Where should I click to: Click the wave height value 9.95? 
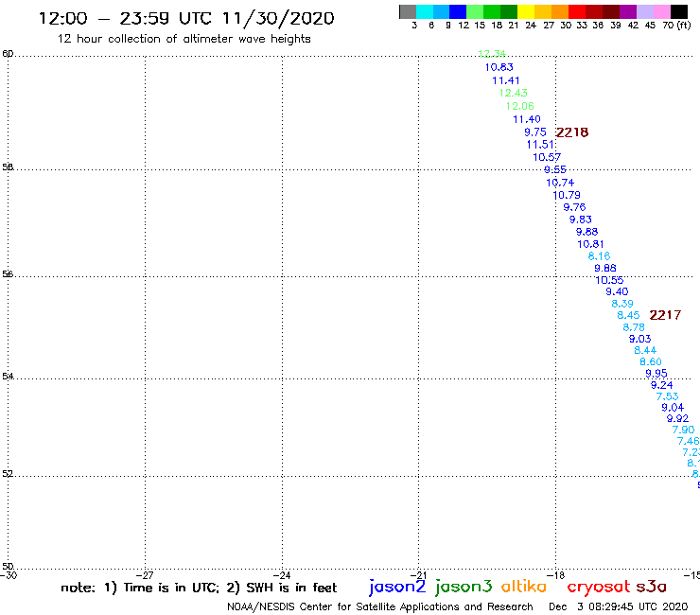click(x=656, y=373)
